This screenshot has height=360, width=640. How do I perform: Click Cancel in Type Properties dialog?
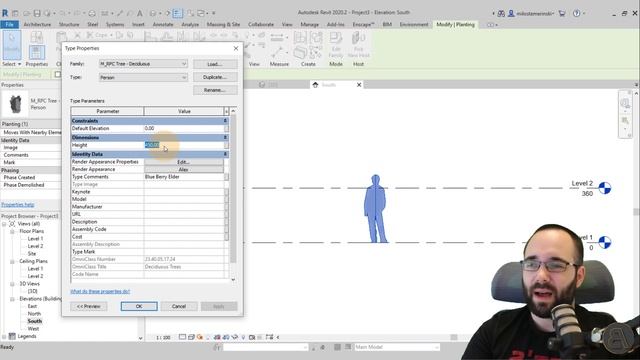[179, 306]
